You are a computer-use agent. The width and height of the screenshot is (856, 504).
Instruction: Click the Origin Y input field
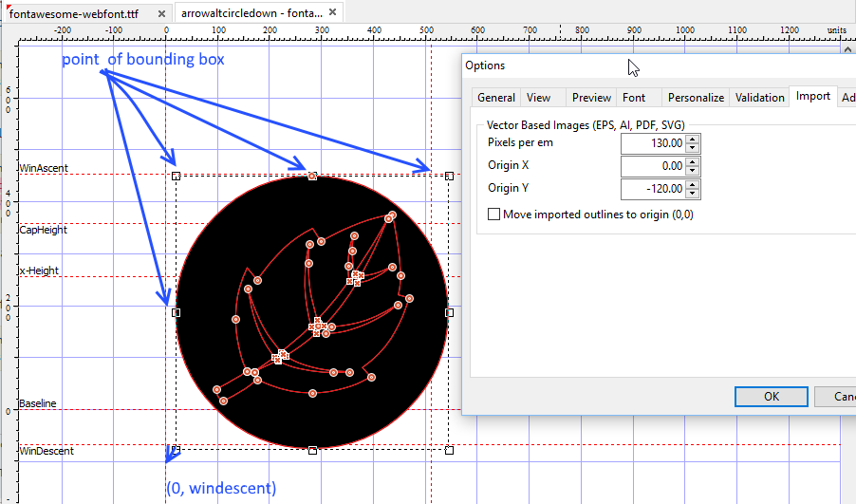654,189
